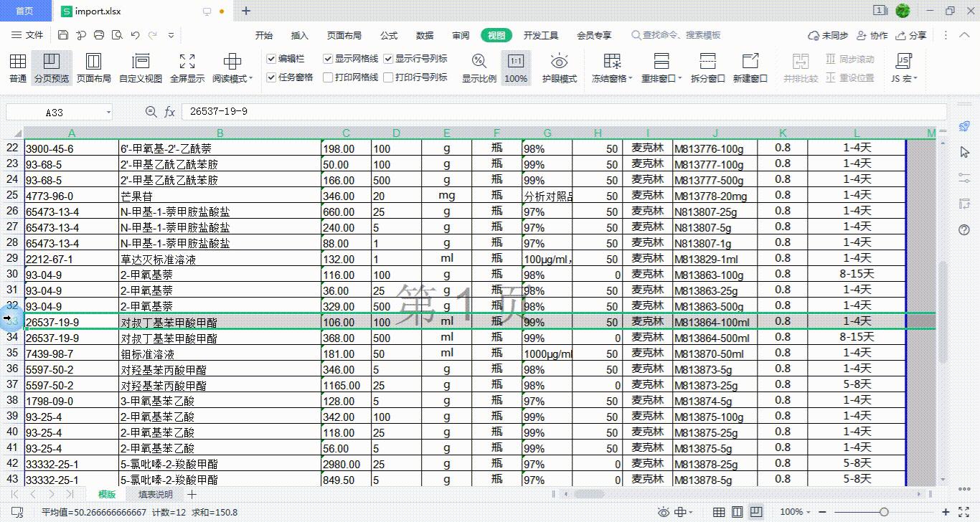Open the 填表说明 sheet tab

(156, 495)
